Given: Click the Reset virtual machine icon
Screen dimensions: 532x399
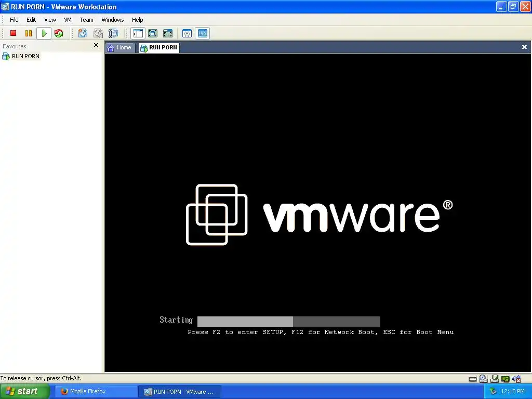Looking at the screenshot, I should click(x=59, y=33).
